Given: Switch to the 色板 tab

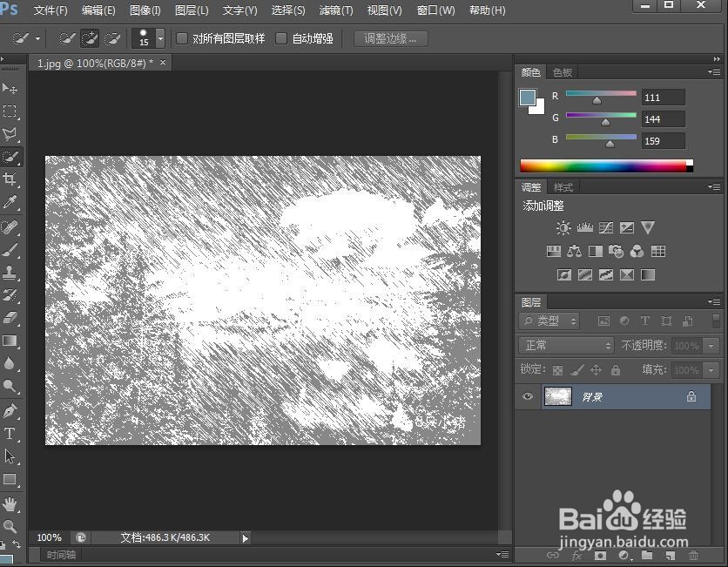Looking at the screenshot, I should [x=563, y=72].
